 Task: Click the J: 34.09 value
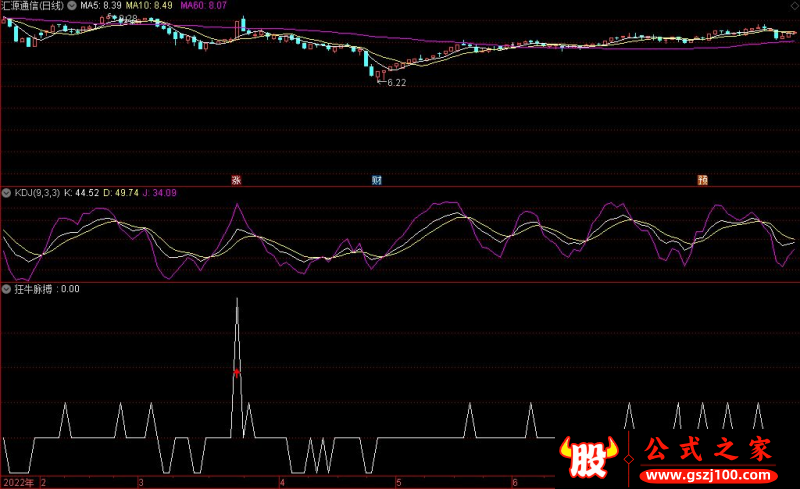pos(160,193)
